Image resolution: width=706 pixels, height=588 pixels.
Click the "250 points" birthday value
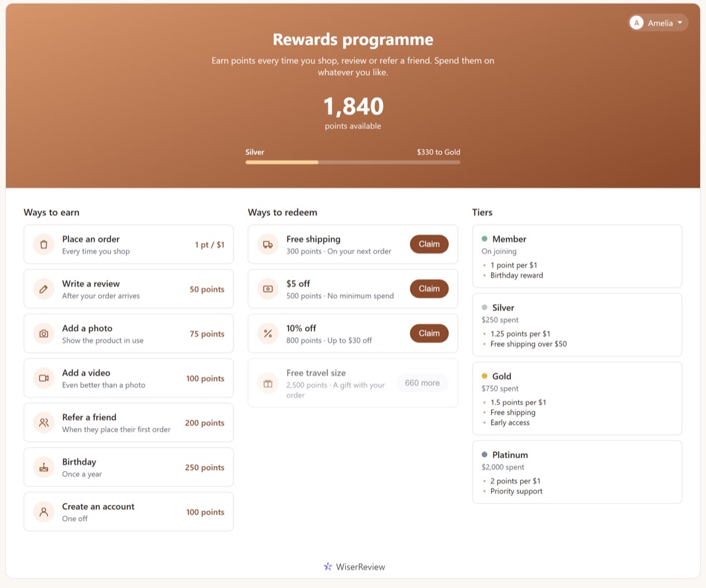coord(204,468)
